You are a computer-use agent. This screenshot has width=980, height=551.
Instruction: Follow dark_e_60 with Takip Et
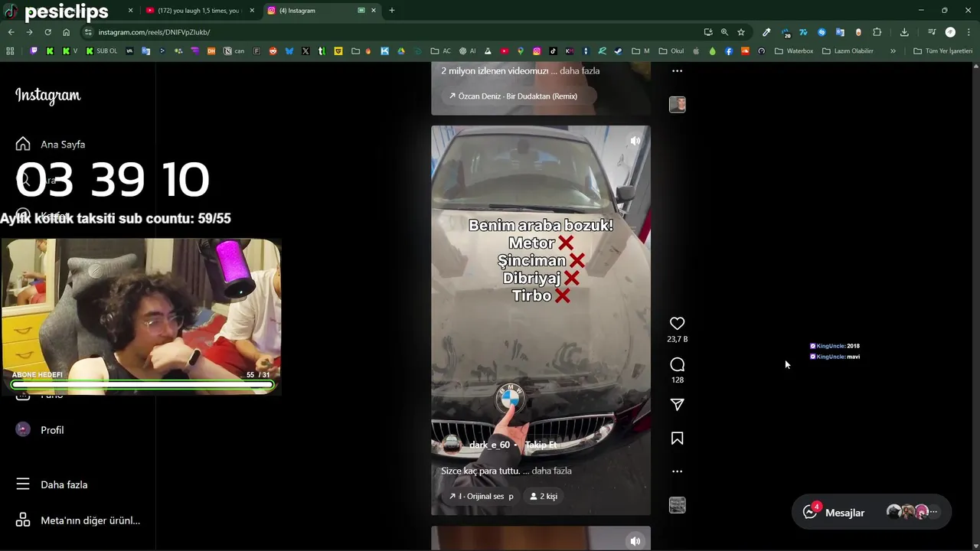[x=541, y=445]
